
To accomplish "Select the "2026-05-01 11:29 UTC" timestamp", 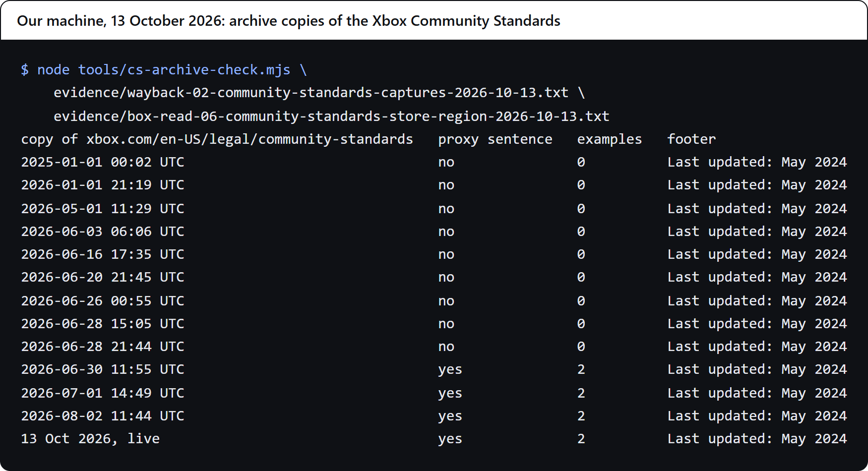I will point(103,208).
